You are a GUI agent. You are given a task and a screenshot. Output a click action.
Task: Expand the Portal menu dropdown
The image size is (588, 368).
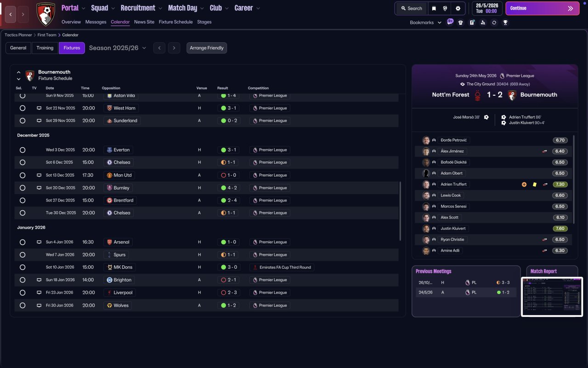[x=84, y=8]
